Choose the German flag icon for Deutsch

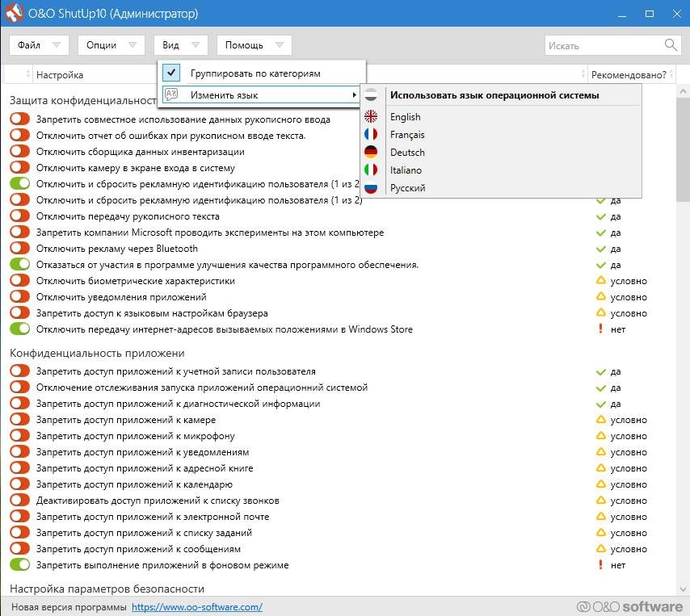371,152
